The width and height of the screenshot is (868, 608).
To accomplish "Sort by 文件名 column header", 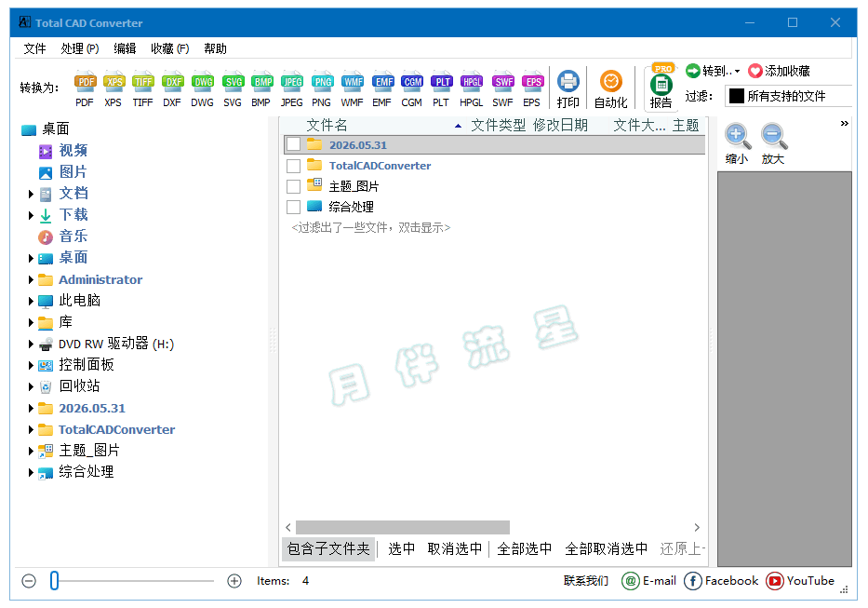I will [327, 126].
